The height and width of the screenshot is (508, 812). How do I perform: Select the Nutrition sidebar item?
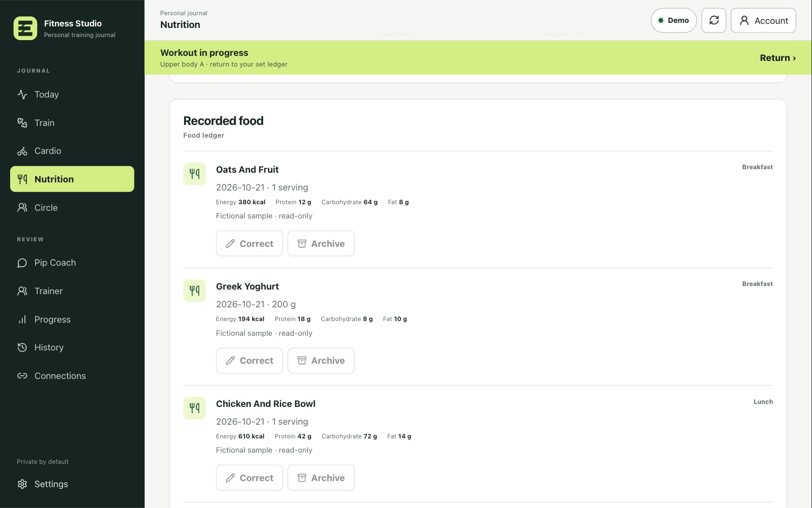(x=72, y=179)
